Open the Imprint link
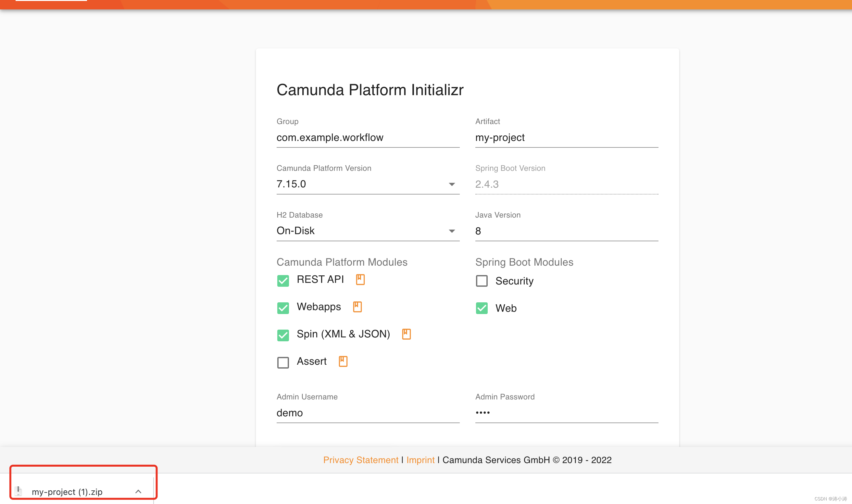This screenshot has width=852, height=504. coord(420,460)
